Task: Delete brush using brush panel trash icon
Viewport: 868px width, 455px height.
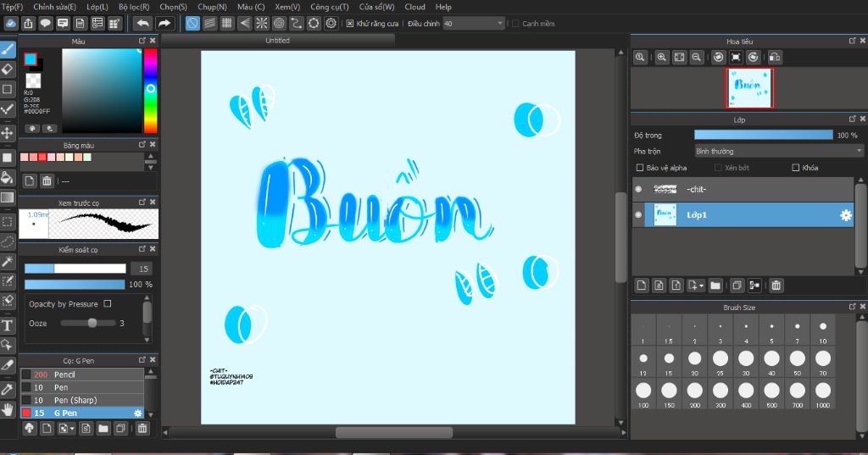Action: point(142,428)
